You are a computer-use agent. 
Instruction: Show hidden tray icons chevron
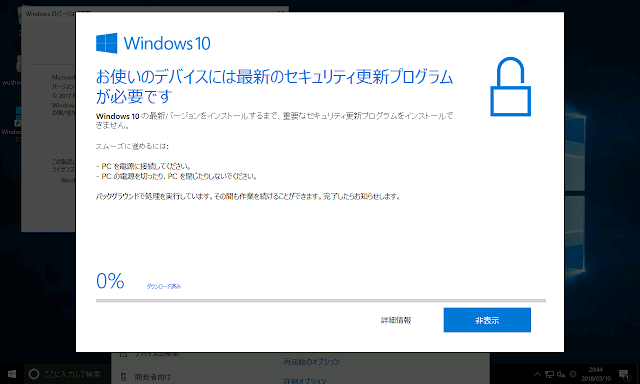pyautogui.click(x=538, y=374)
